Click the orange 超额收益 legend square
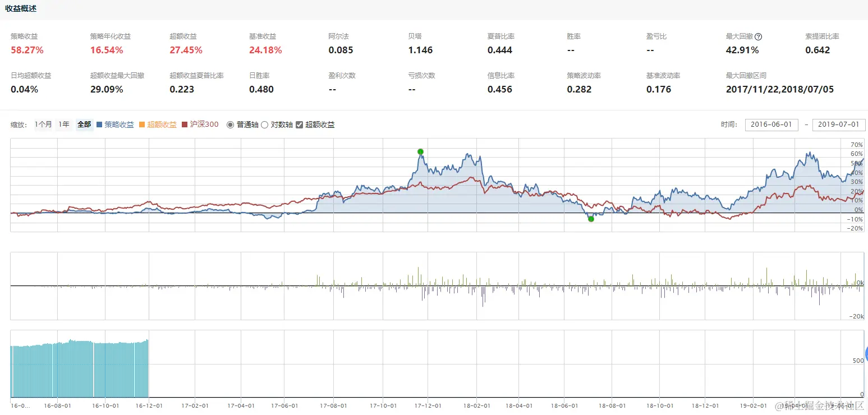The image size is (868, 415). [x=142, y=125]
